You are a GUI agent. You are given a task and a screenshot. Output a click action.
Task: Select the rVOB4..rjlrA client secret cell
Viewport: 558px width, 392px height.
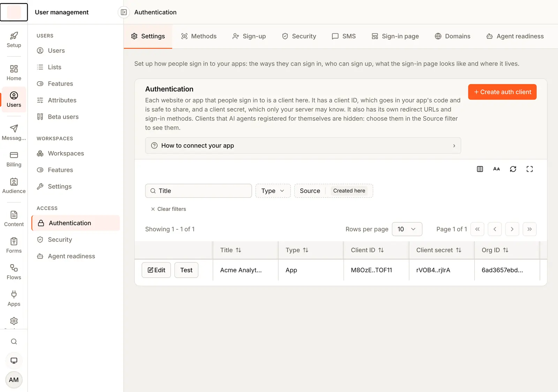(442, 270)
